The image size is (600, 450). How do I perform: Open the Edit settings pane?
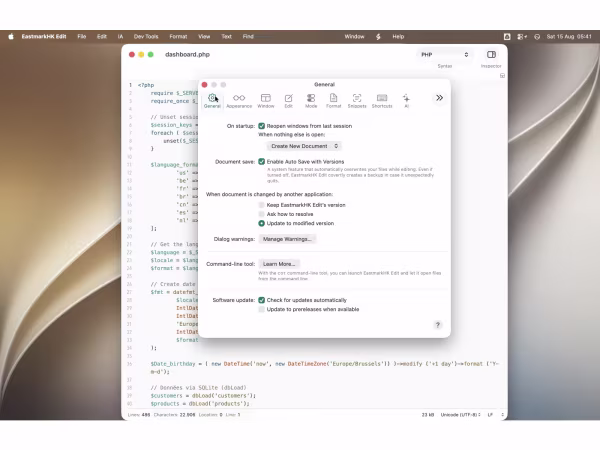pos(289,101)
